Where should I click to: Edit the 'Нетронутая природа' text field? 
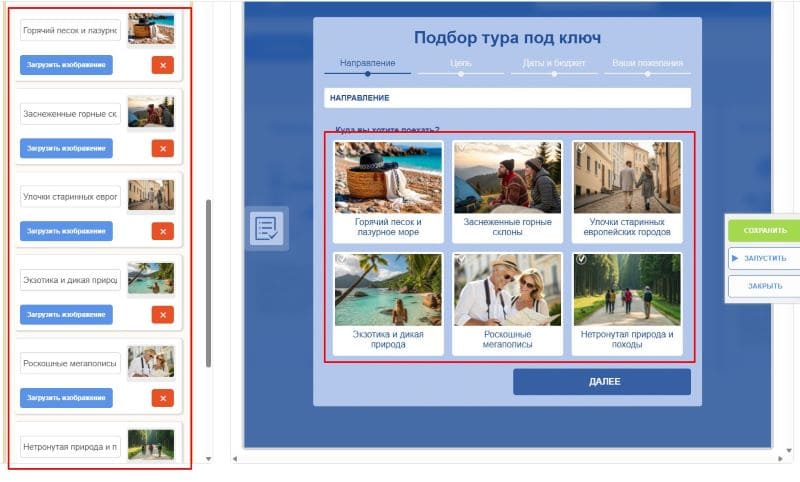[x=70, y=446]
